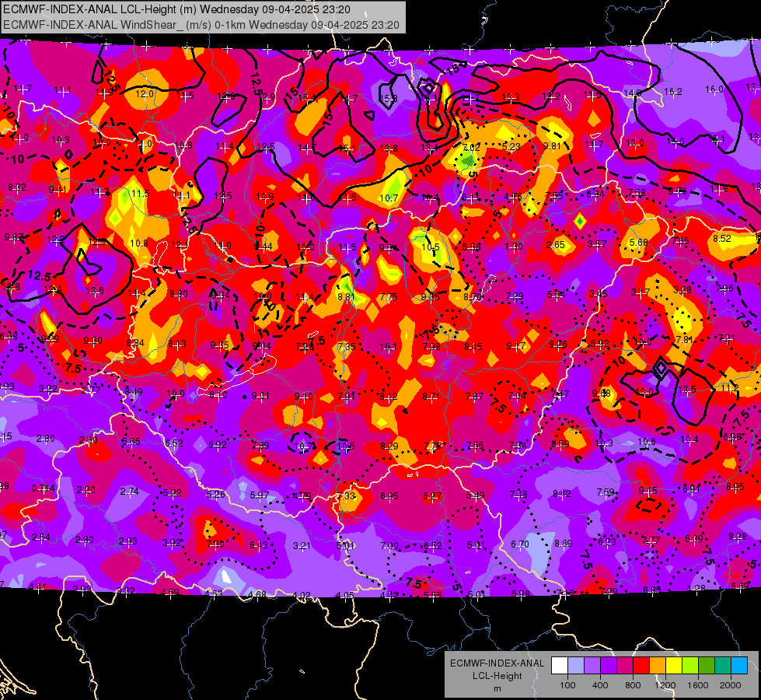The width and height of the screenshot is (761, 700).
Task: Click the 13.6 grid point value
Action: click(x=95, y=290)
